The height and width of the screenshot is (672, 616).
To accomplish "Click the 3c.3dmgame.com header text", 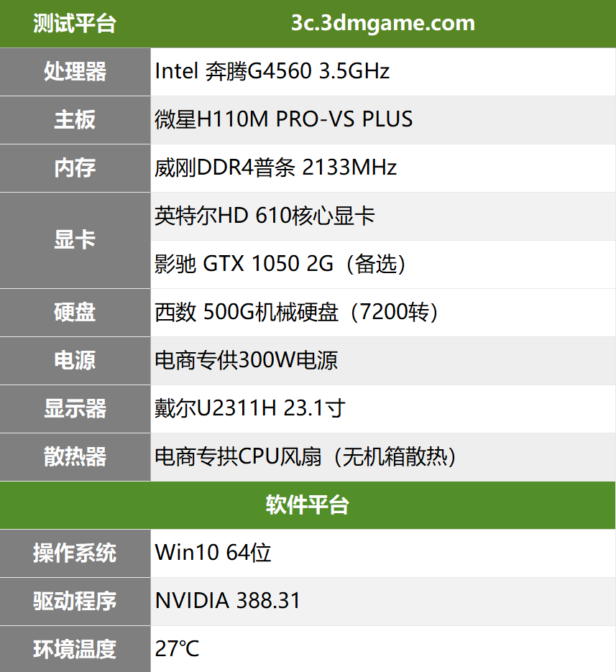I will (x=383, y=23).
